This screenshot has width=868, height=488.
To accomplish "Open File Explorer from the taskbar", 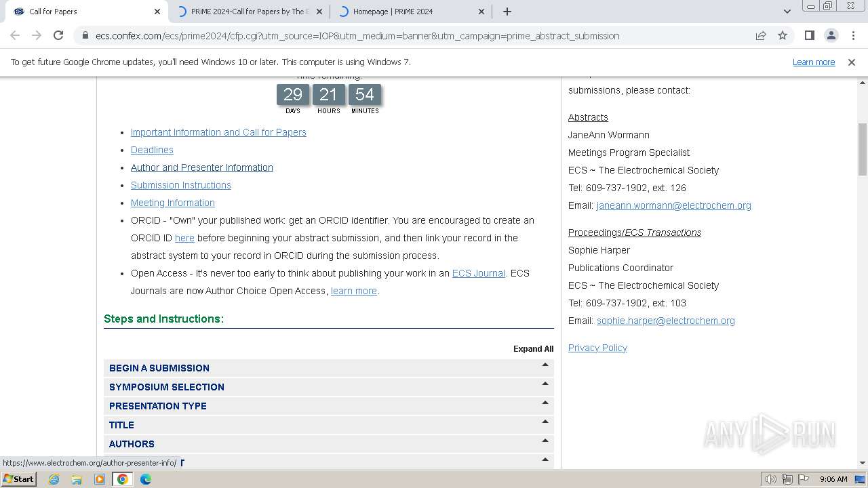I will (77, 479).
